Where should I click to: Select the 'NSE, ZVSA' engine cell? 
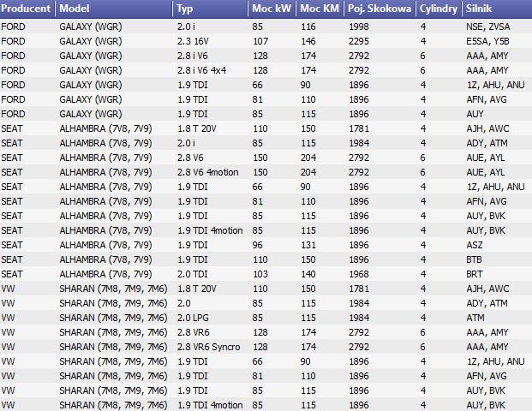tap(488, 27)
